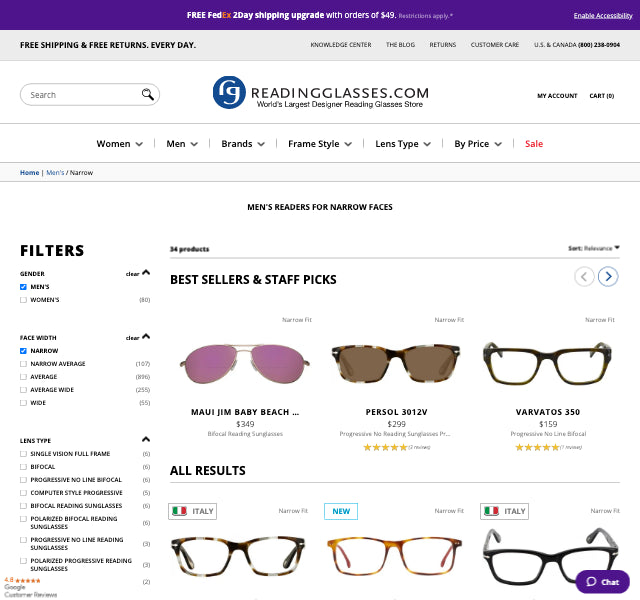
Task: Click the Restrictions apply link
Action: point(425,16)
